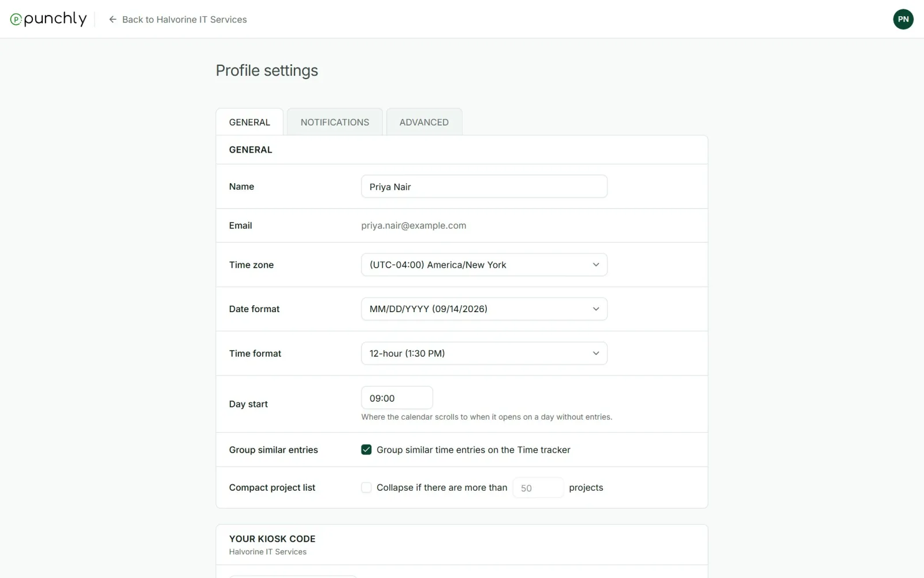
Task: Uncheck Group similar time entries checkbox
Action: (366, 450)
